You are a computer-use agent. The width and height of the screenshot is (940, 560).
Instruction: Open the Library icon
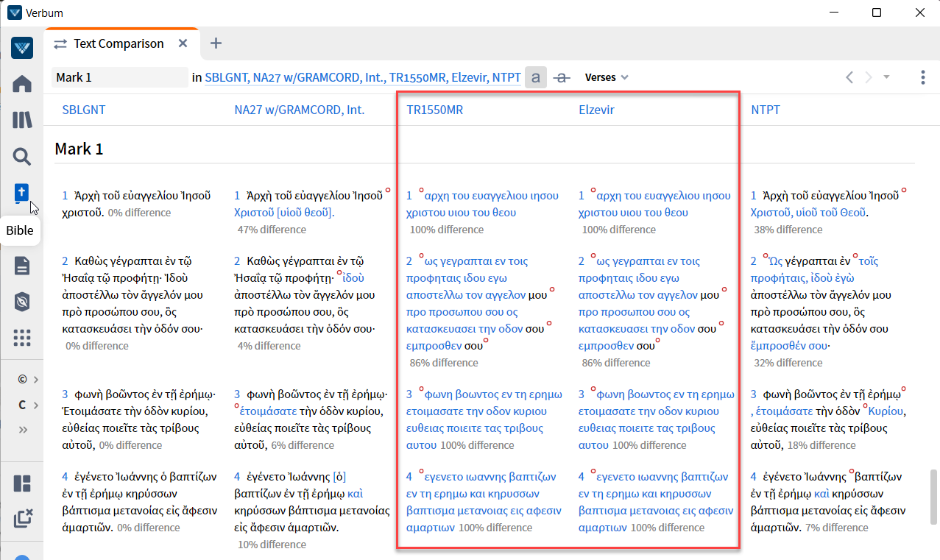pos(22,118)
